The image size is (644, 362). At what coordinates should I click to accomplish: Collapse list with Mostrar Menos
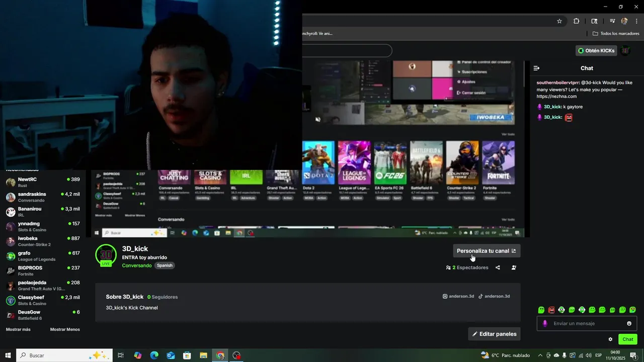click(65, 329)
